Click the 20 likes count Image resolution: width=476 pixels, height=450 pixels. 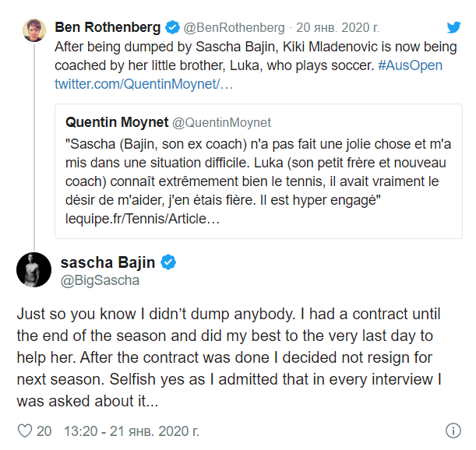pyautogui.click(x=44, y=431)
